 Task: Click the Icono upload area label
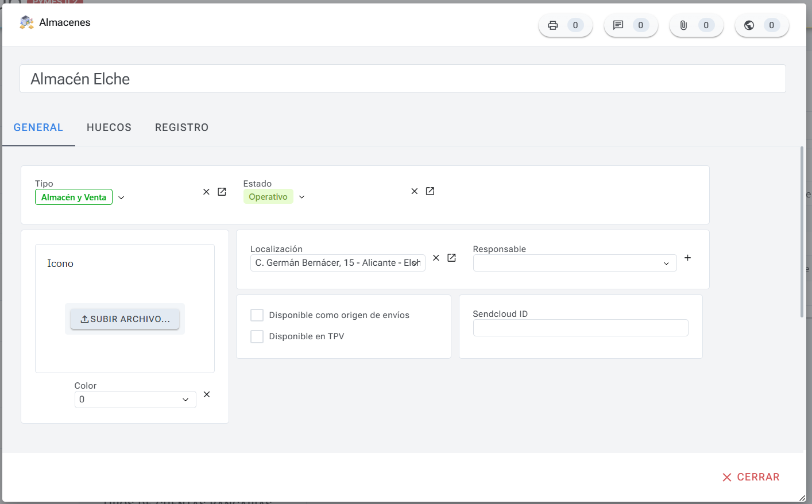pyautogui.click(x=60, y=263)
